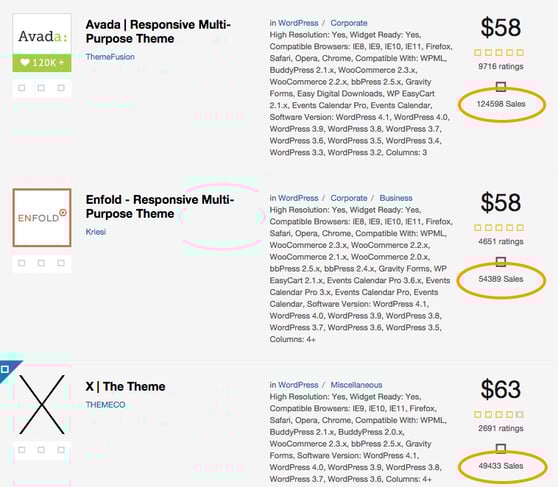Select the Business category under Enfold
The width and height of the screenshot is (558, 487).
(396, 198)
